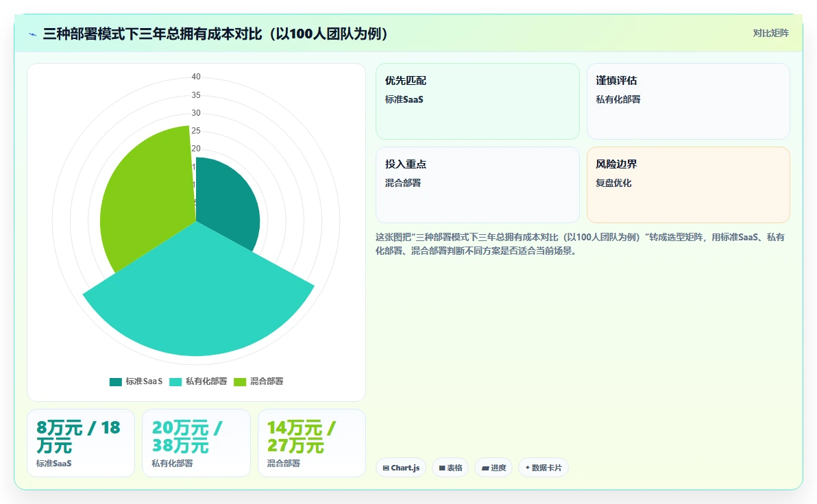The image size is (817, 504).
Task: Click the 数据卡片 star icon
Action: (527, 468)
